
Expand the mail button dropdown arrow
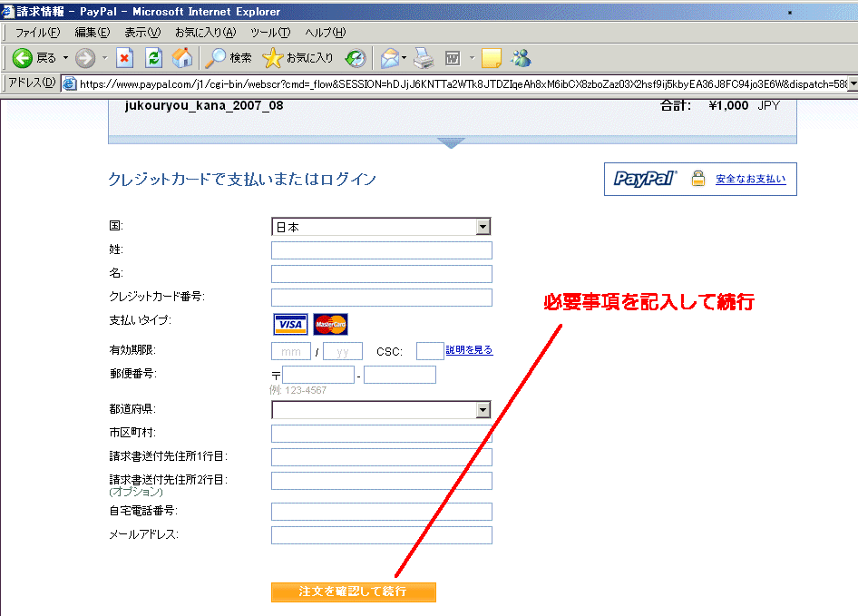click(x=404, y=58)
